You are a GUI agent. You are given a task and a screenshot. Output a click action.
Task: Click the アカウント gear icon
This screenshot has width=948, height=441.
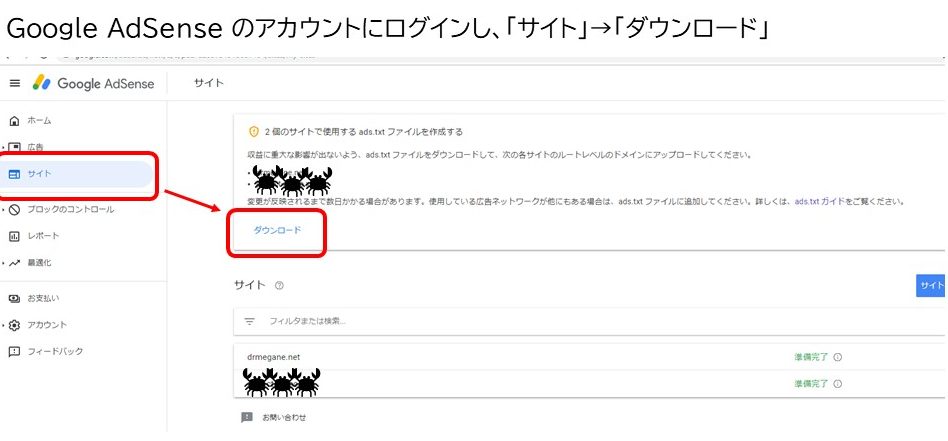click(15, 325)
